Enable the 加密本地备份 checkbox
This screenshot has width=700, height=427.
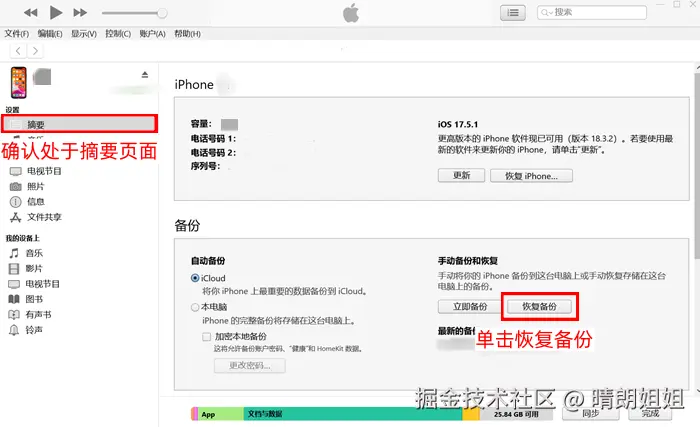coord(207,337)
